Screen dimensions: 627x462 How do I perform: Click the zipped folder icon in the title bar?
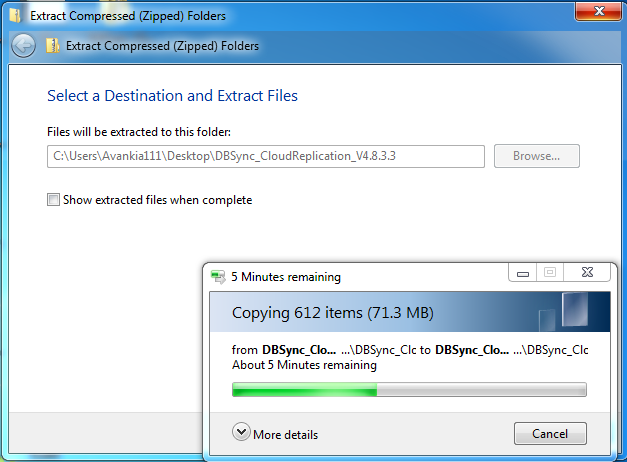point(16,16)
